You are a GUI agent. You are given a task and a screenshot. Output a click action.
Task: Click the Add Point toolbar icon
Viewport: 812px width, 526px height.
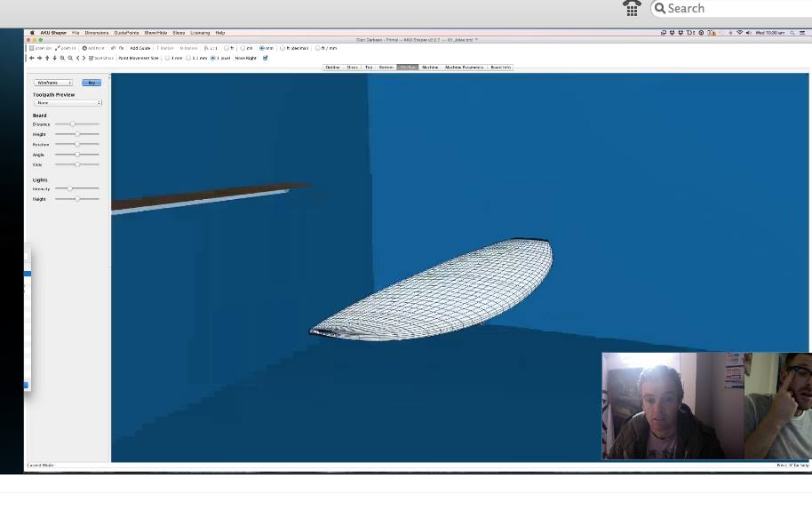pyautogui.click(x=93, y=48)
